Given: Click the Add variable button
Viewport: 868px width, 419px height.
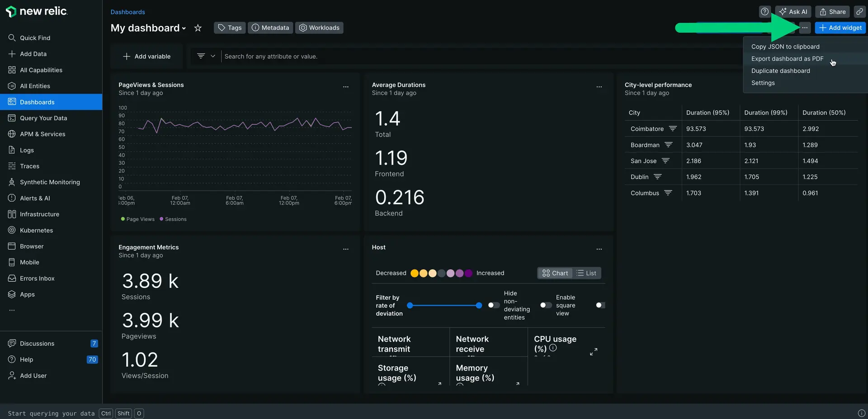Looking at the screenshot, I should pyautogui.click(x=146, y=57).
